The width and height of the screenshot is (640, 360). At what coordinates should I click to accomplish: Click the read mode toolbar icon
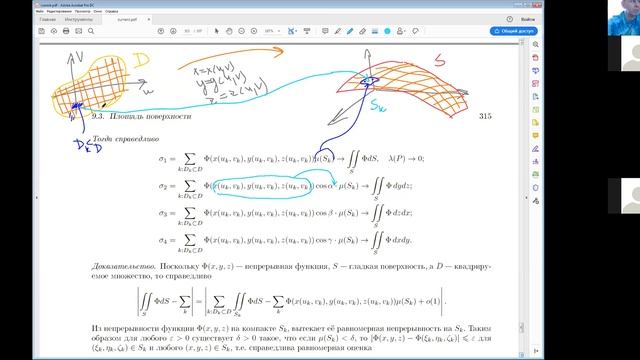(307, 31)
